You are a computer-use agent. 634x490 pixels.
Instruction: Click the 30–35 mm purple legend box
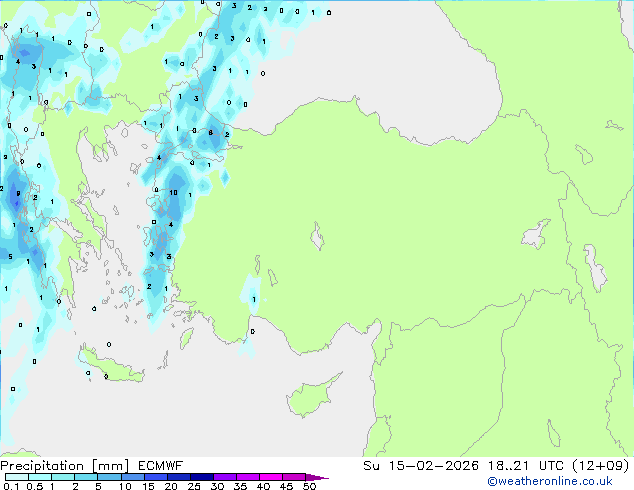(x=224, y=477)
